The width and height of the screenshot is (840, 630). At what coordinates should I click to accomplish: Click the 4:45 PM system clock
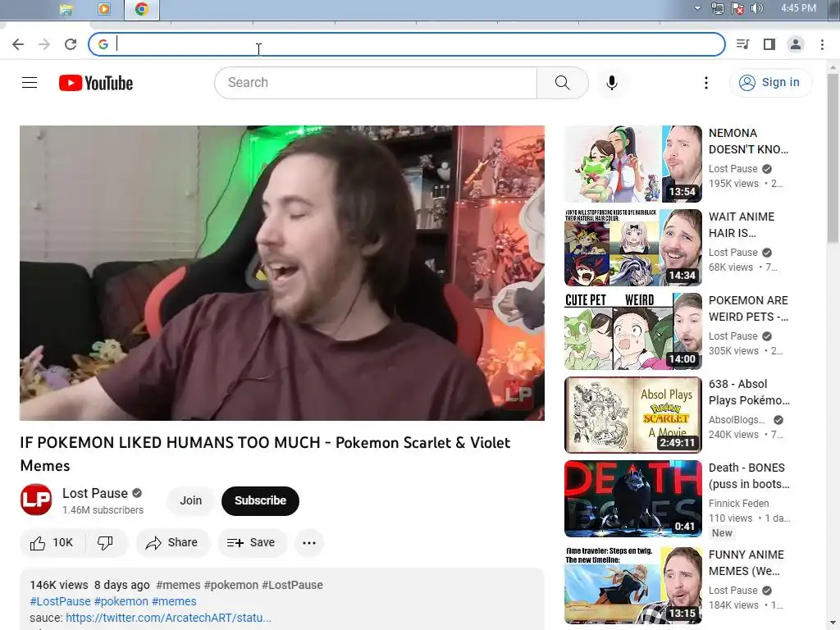(798, 8)
